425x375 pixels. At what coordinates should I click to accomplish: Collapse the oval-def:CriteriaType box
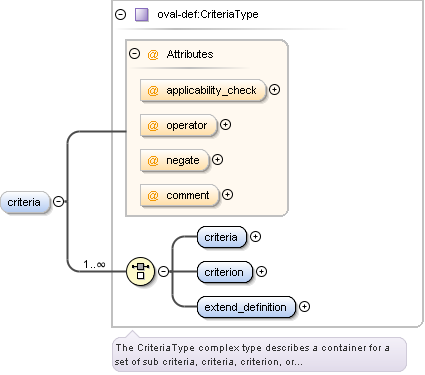[x=121, y=14]
